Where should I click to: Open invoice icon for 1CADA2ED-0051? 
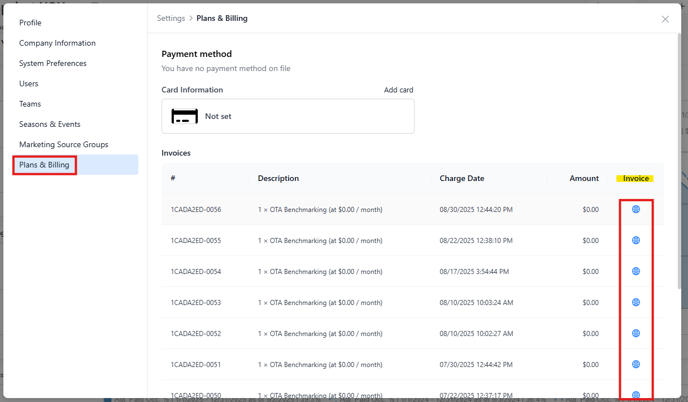tap(636, 364)
